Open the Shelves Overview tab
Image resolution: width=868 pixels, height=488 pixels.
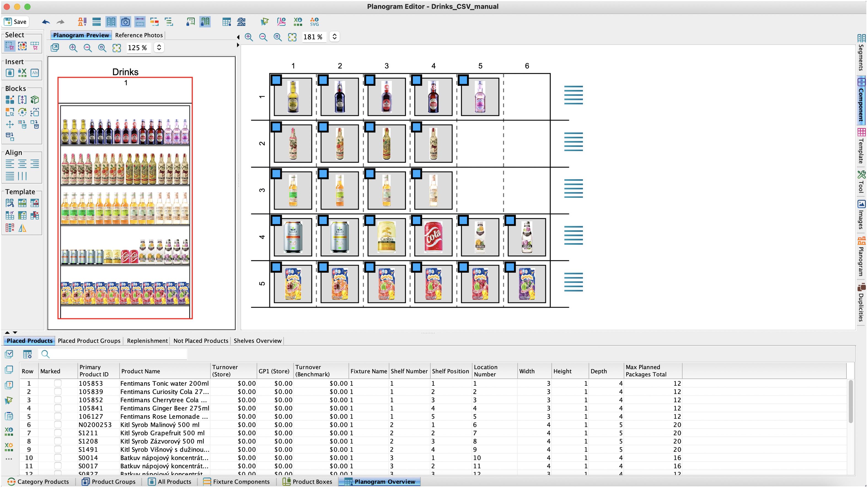(258, 341)
